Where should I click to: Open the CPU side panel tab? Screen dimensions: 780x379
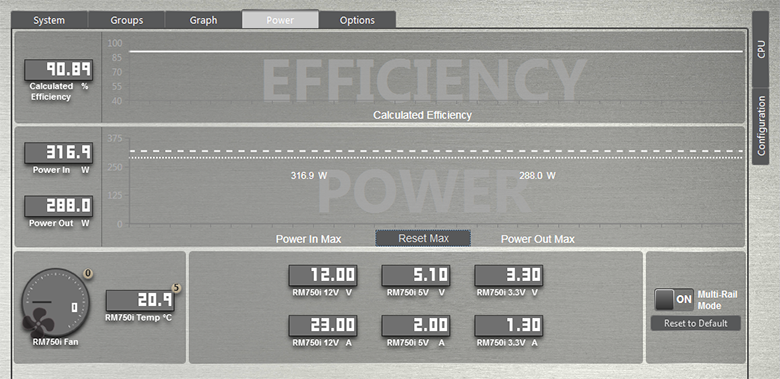[761, 49]
